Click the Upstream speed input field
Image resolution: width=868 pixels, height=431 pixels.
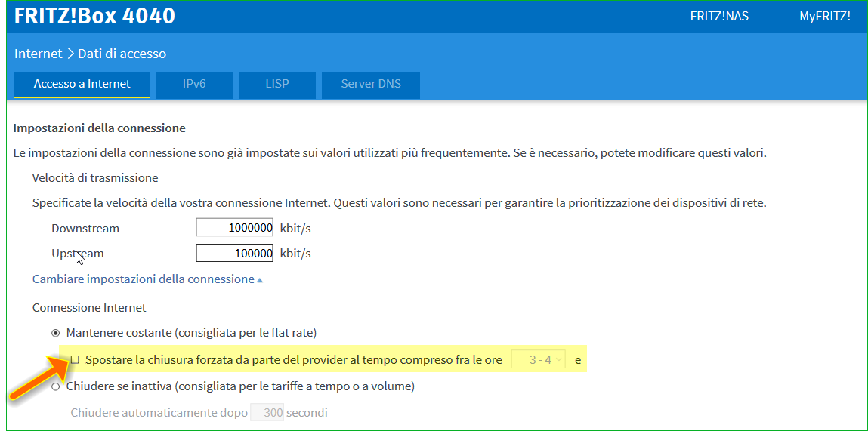coord(235,254)
